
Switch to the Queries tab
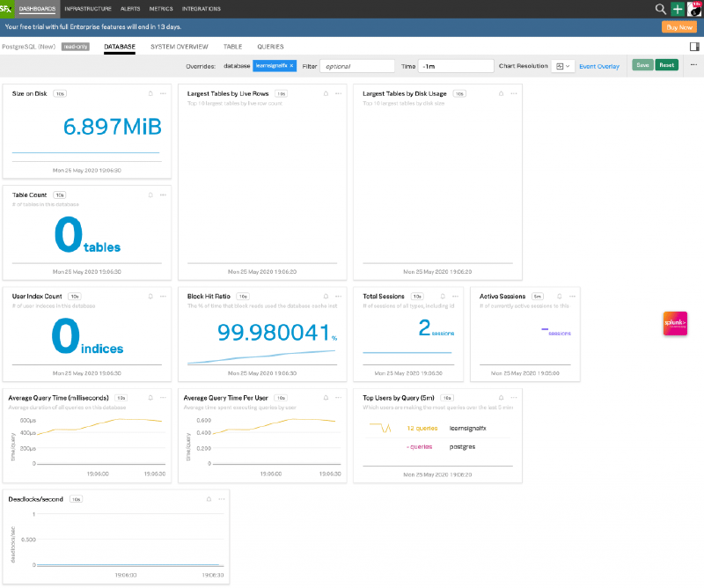(270, 47)
